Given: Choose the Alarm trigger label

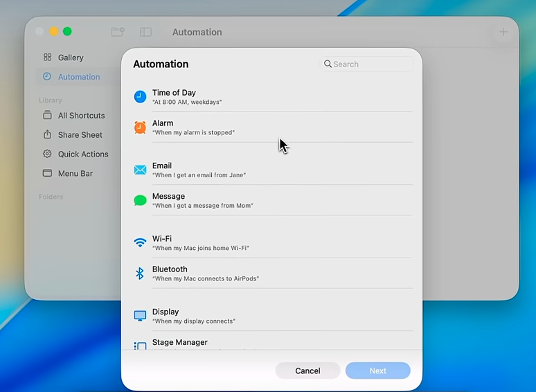Looking at the screenshot, I should [163, 123].
